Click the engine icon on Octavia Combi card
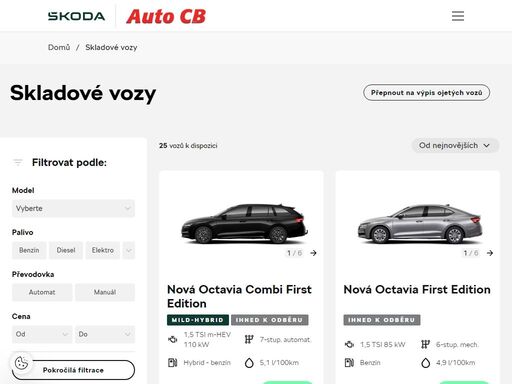The image size is (512, 384). [x=173, y=340]
